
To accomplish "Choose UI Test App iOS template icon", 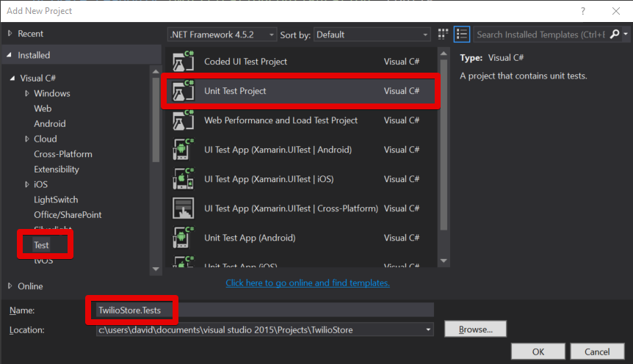I will point(183,179).
